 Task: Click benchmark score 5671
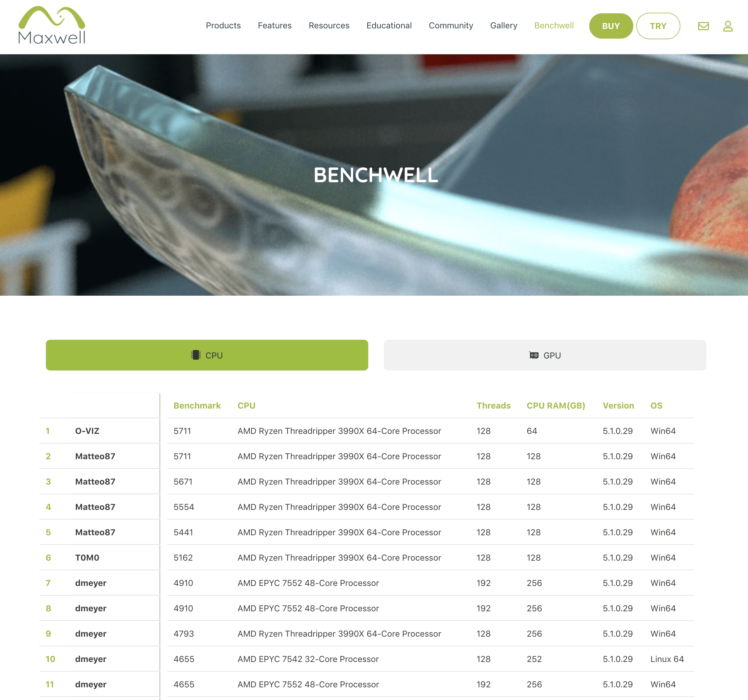[183, 482]
